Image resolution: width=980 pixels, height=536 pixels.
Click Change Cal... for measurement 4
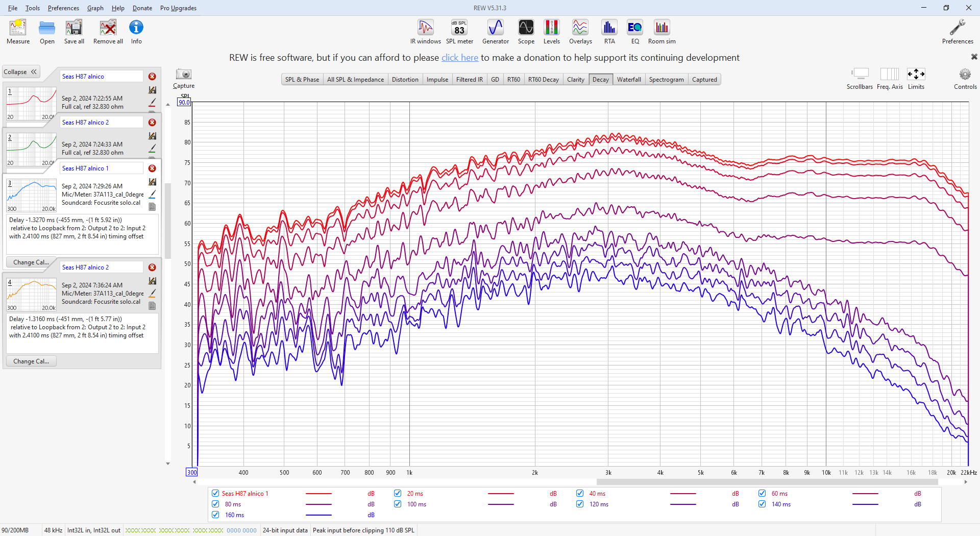tap(31, 361)
